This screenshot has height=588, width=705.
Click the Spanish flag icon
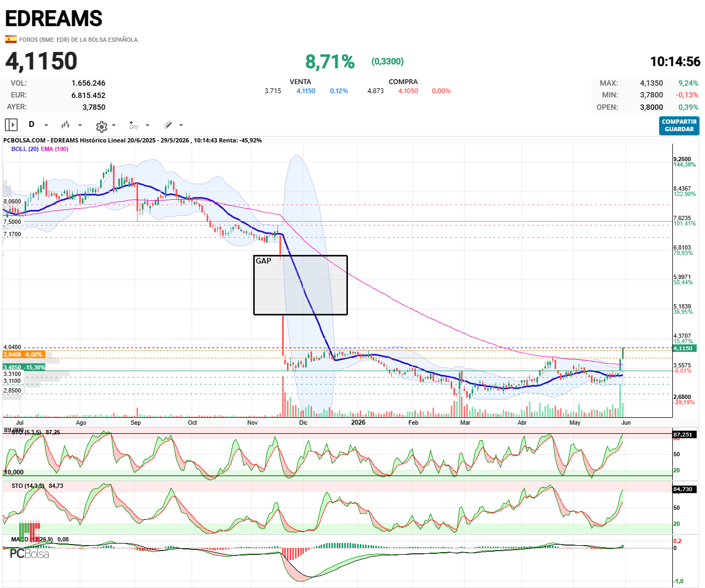tap(11, 39)
